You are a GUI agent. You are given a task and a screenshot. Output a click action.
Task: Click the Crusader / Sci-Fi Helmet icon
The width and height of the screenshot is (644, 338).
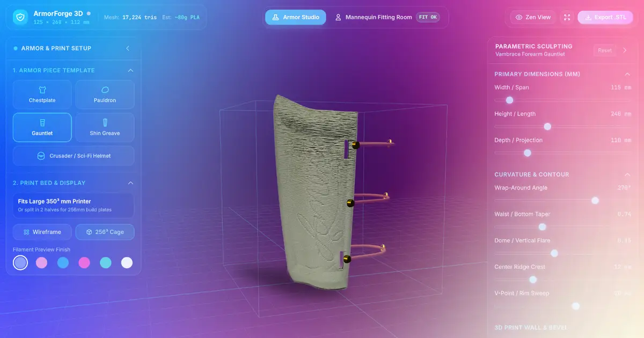coord(41,156)
